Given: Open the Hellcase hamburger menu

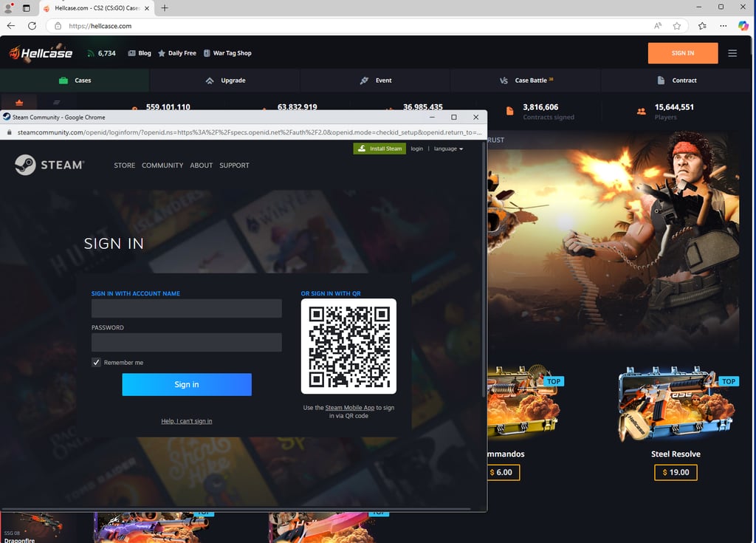Looking at the screenshot, I should click(732, 53).
